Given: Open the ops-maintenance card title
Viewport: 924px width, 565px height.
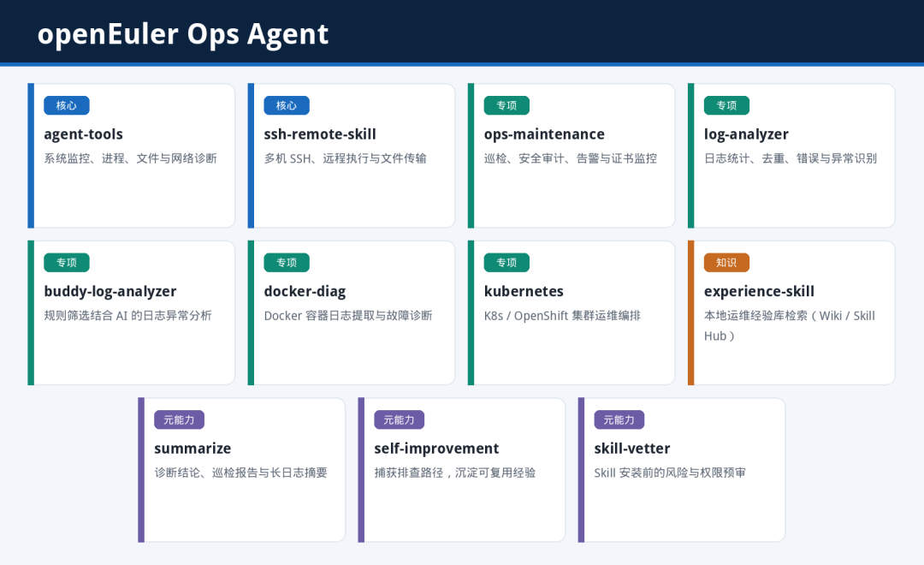Looking at the screenshot, I should (x=544, y=134).
